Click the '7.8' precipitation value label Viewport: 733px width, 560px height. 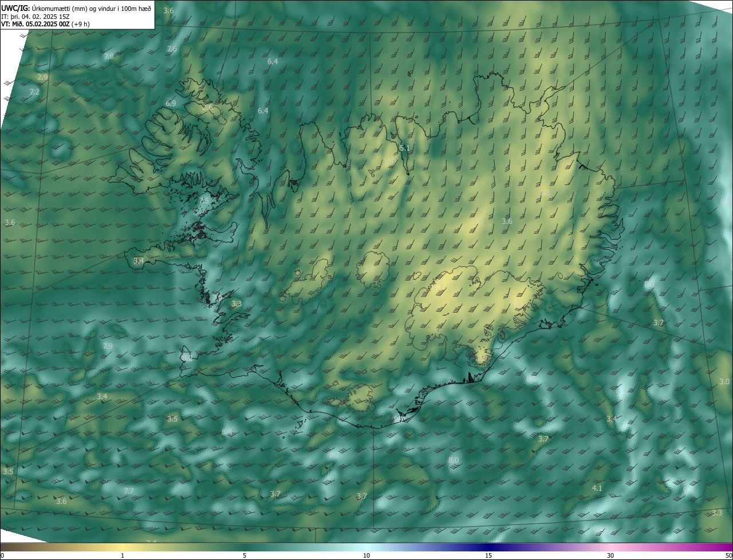(x=109, y=56)
